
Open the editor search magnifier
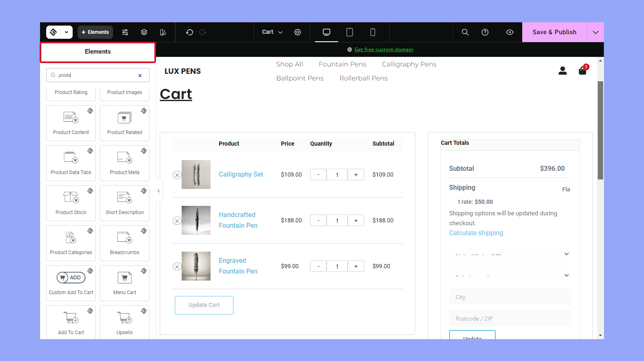[x=465, y=32]
